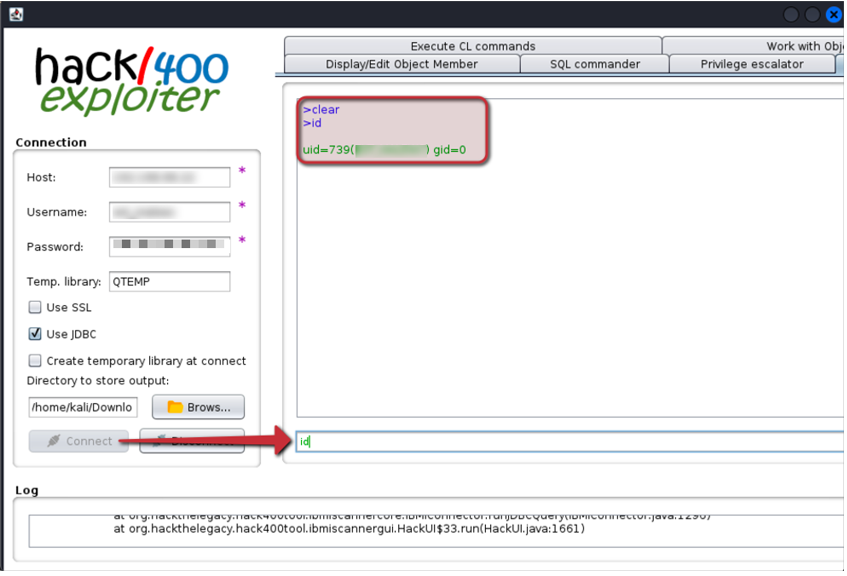
Task: Minimize the exploiter window
Action: 791,15
